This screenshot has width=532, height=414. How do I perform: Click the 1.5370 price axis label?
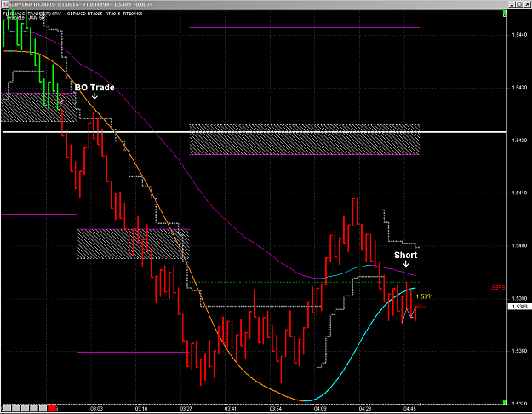[x=519, y=404]
